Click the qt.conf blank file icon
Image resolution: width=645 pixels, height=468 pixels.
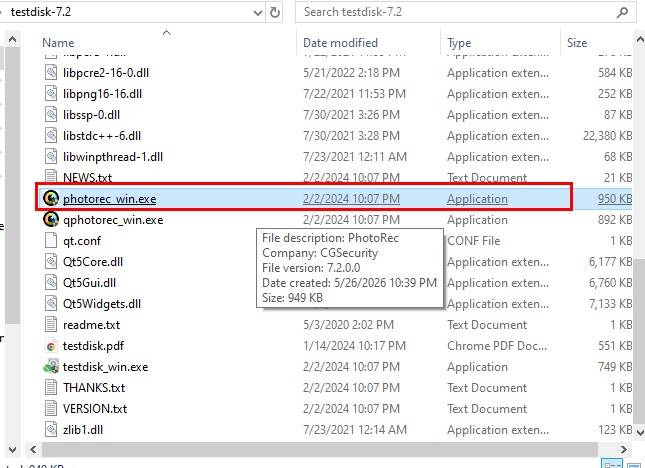(51, 241)
